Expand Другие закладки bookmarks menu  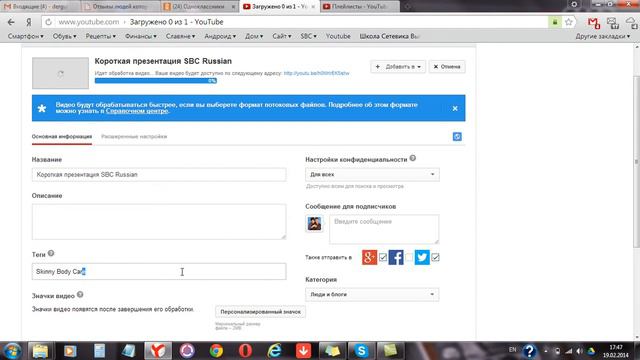pos(602,36)
